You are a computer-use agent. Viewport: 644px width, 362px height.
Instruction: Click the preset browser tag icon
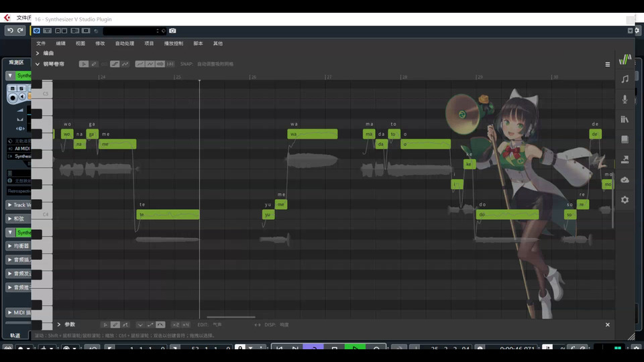coord(164,31)
